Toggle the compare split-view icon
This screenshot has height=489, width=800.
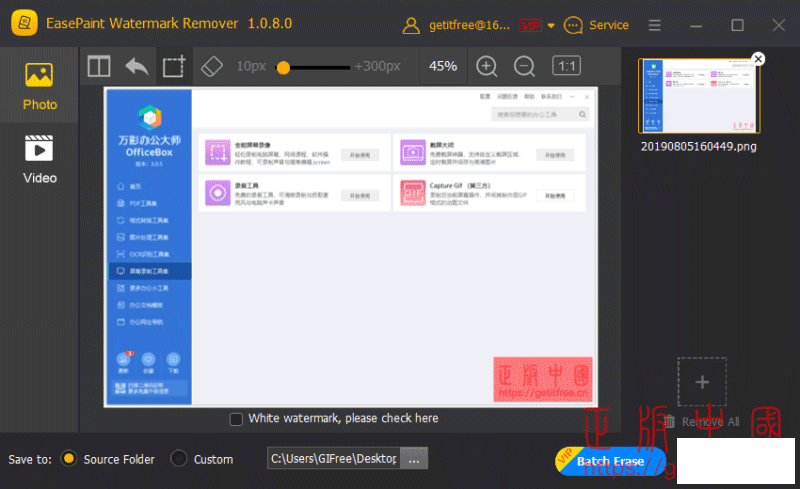pyautogui.click(x=99, y=66)
